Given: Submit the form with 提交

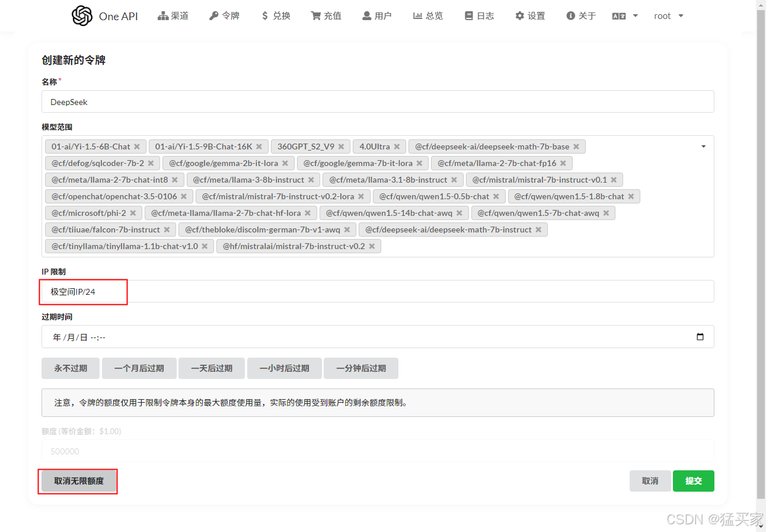Looking at the screenshot, I should tap(694, 481).
